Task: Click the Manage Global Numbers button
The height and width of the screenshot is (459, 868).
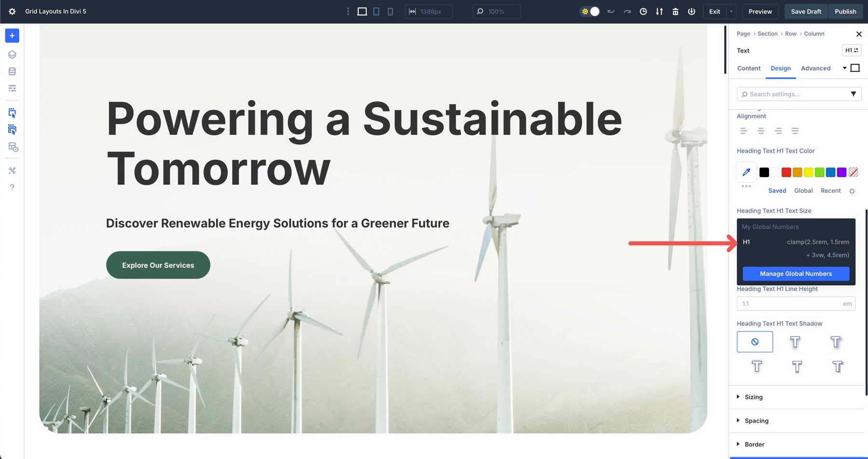Action: 796,274
